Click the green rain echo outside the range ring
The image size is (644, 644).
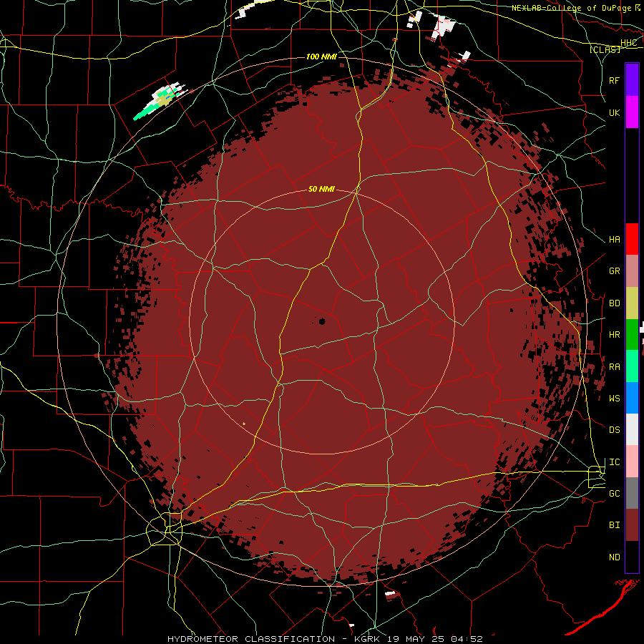(146, 112)
